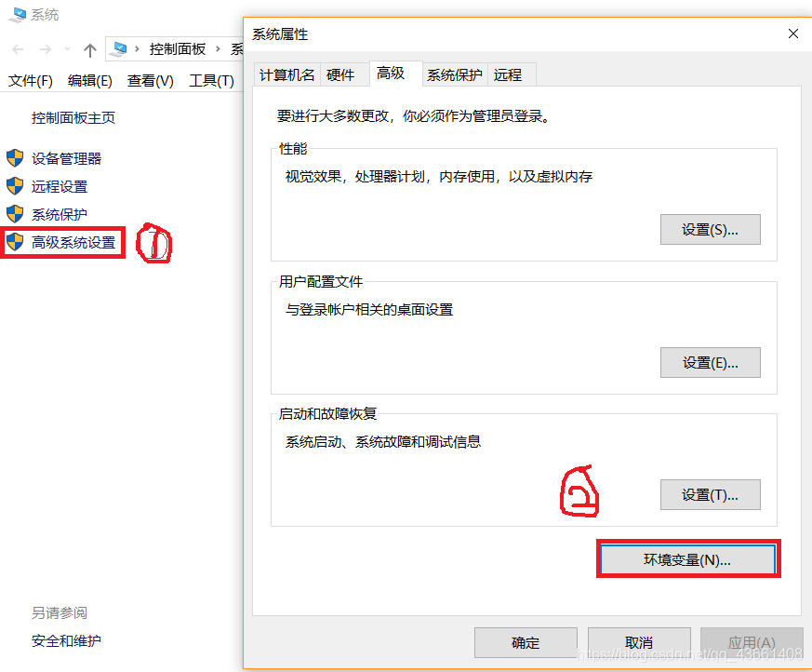This screenshot has width=812, height=672.
Task: Open the 文件(F) menu
Action: point(31,81)
